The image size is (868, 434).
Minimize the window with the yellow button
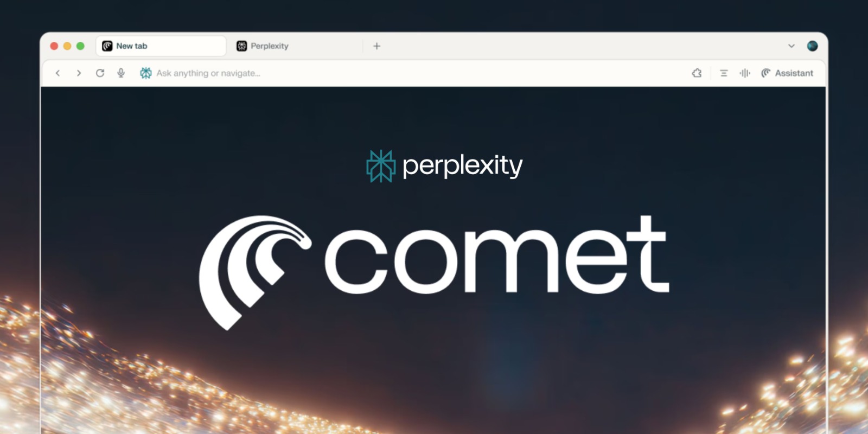pos(67,46)
